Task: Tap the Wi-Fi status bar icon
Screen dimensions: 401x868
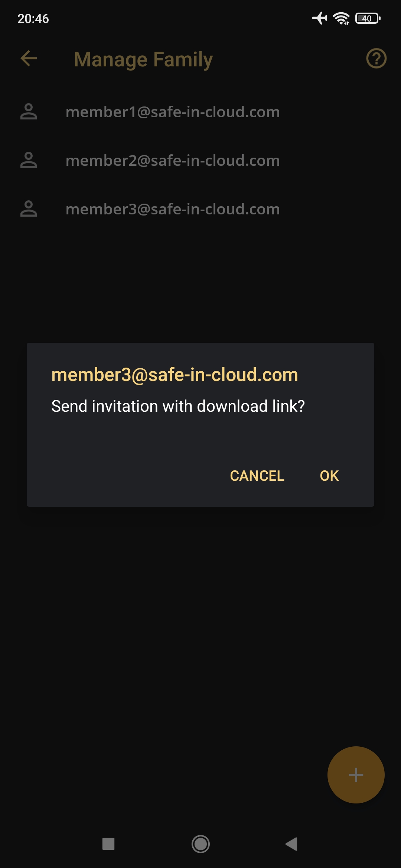Action: point(341,18)
